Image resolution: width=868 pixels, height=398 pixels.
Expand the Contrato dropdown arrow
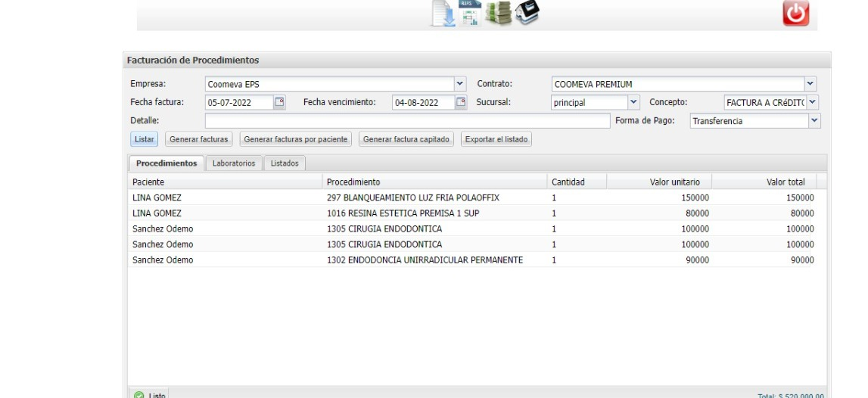click(810, 84)
